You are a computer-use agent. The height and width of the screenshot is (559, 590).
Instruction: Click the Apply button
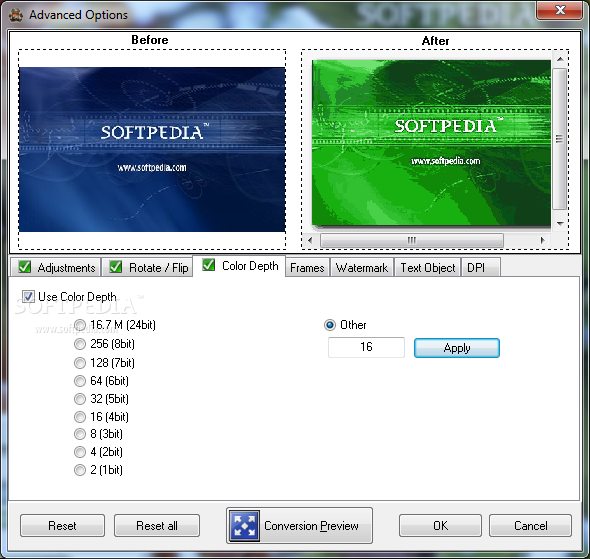(457, 348)
